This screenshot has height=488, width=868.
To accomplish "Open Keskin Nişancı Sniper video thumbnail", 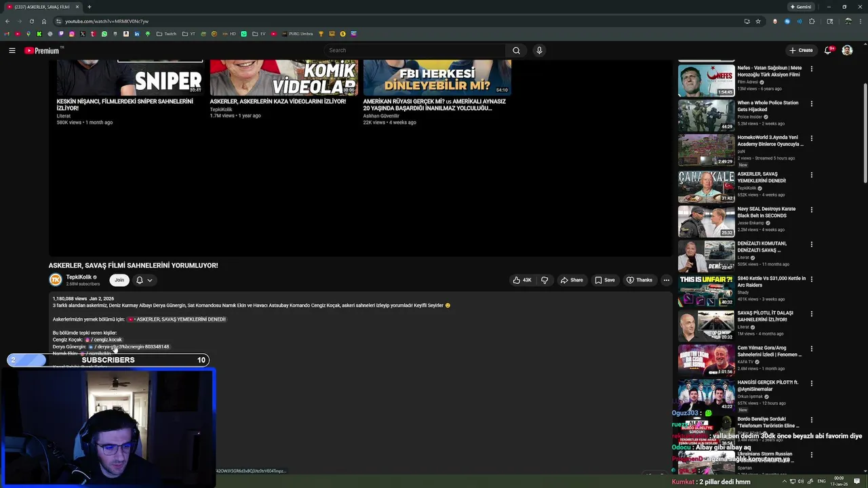I will [130, 77].
